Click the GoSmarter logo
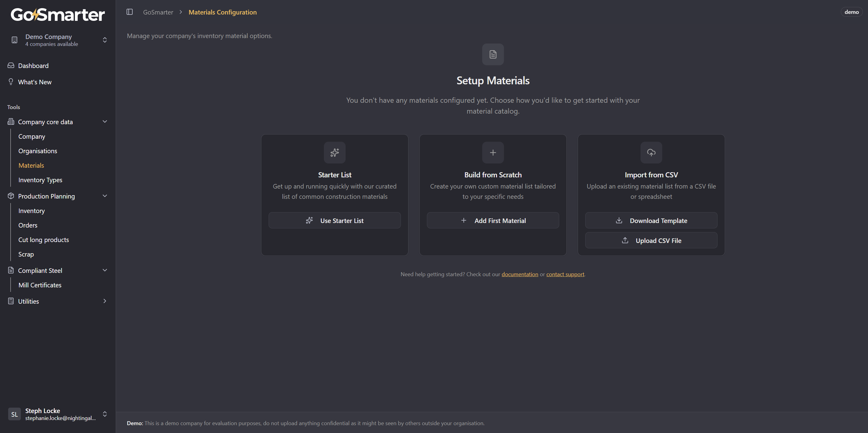This screenshot has height=433, width=868. click(58, 15)
